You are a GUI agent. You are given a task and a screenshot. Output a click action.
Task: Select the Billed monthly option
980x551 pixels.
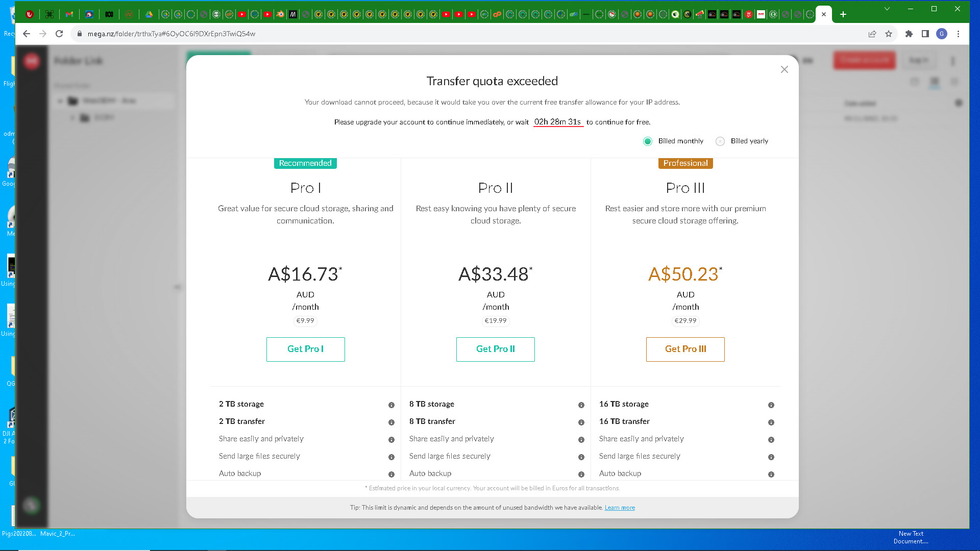(x=648, y=141)
